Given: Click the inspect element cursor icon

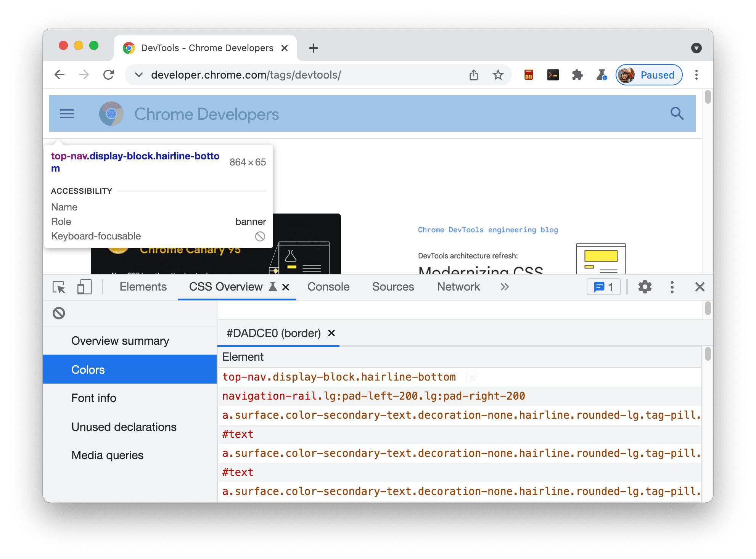Looking at the screenshot, I should coord(59,287).
